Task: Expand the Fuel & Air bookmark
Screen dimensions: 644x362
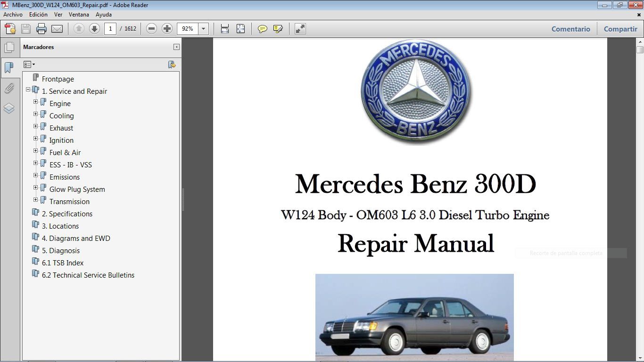Action: 36,151
